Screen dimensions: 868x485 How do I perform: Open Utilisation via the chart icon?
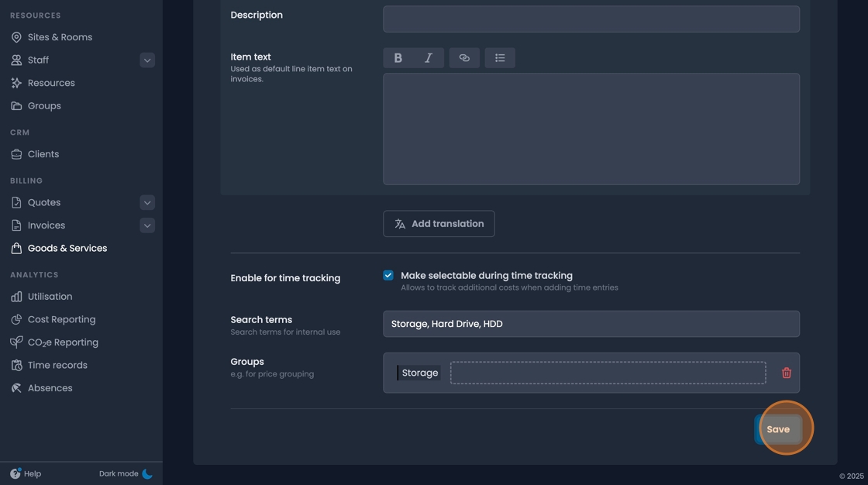15,296
